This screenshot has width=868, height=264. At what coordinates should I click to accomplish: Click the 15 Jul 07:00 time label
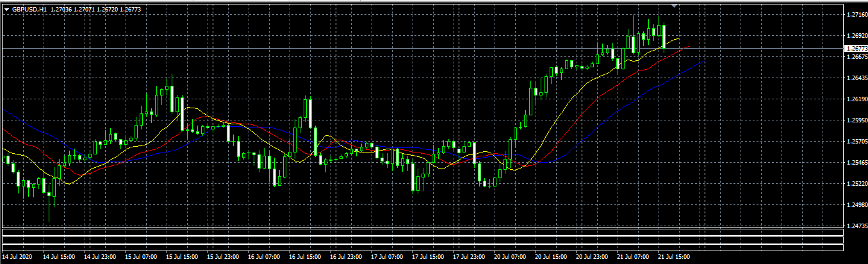click(x=141, y=257)
